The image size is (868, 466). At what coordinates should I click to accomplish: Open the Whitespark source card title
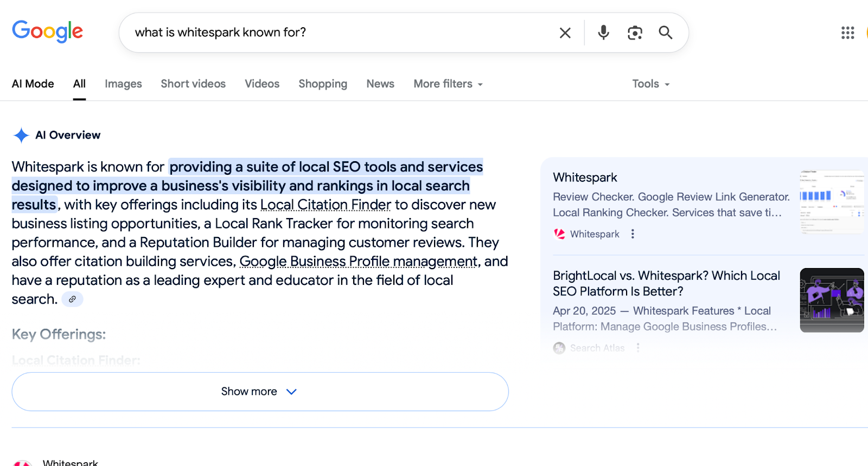click(585, 177)
